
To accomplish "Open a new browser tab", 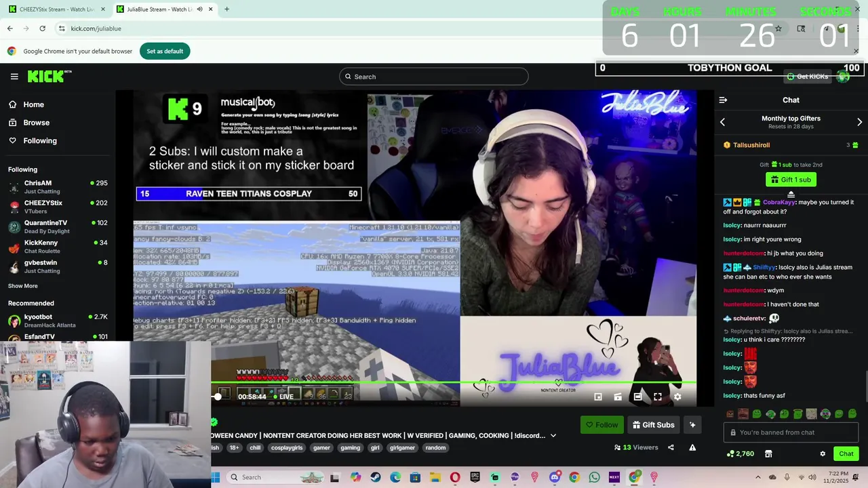I will tap(226, 9).
